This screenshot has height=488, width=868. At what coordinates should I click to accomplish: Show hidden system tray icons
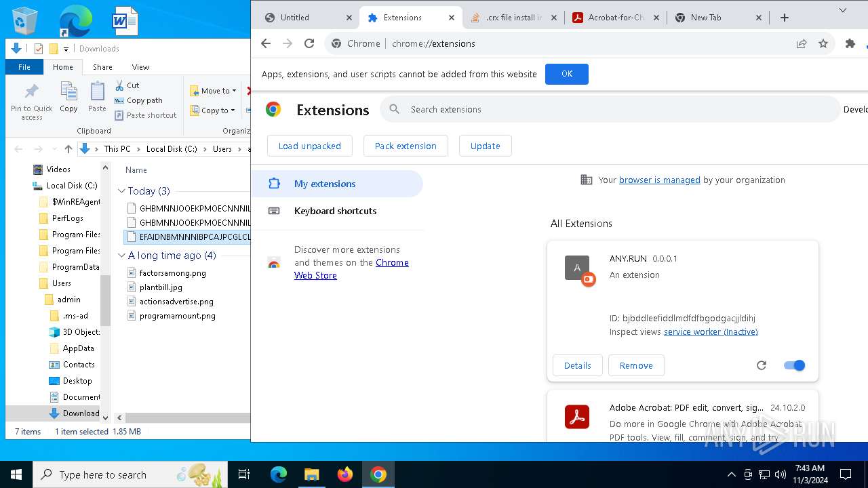(731, 474)
